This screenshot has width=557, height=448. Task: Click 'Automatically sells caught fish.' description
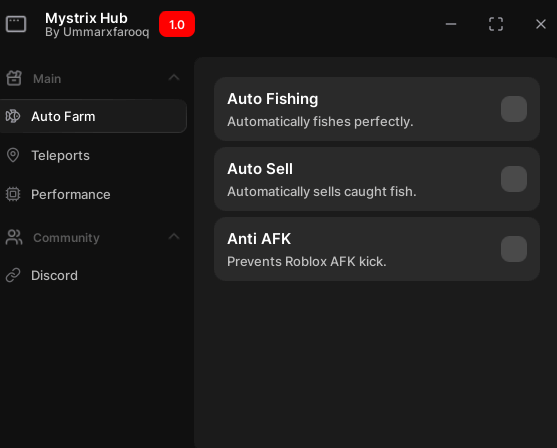point(321,192)
